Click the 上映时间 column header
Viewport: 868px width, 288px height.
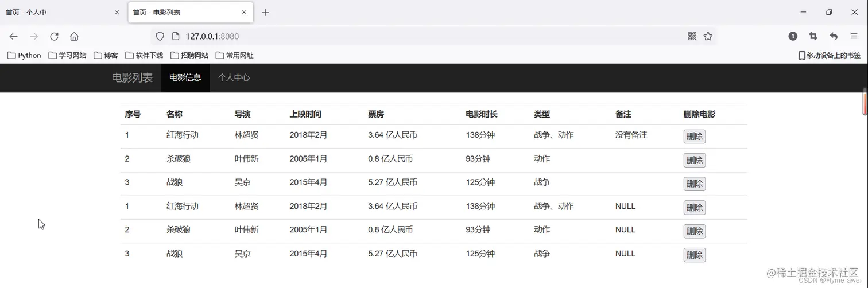click(305, 114)
